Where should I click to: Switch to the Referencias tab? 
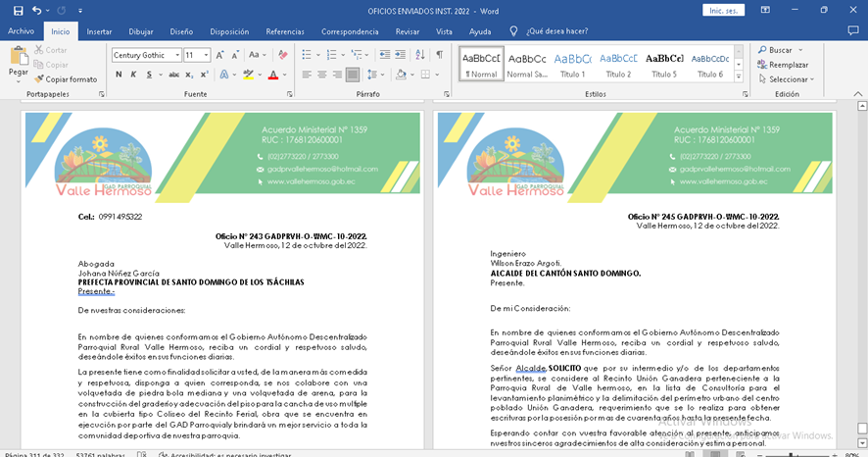click(x=285, y=31)
